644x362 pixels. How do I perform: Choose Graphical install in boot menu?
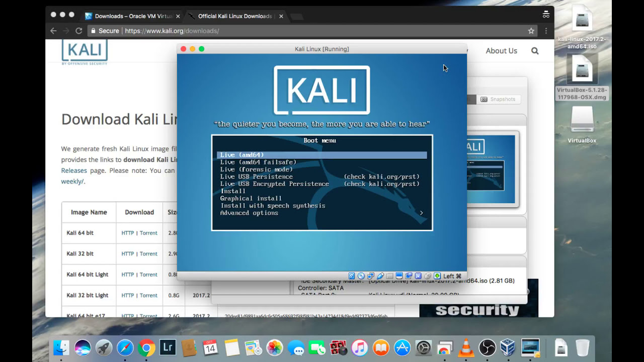322,199
